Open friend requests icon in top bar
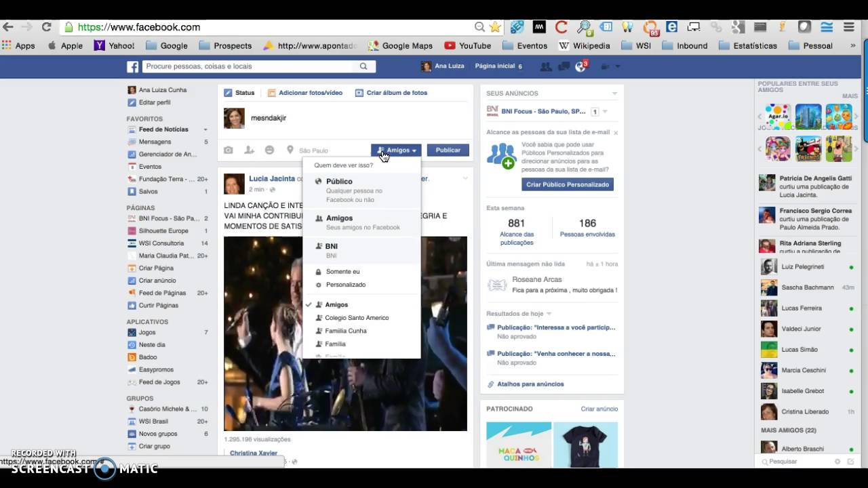 coord(545,66)
